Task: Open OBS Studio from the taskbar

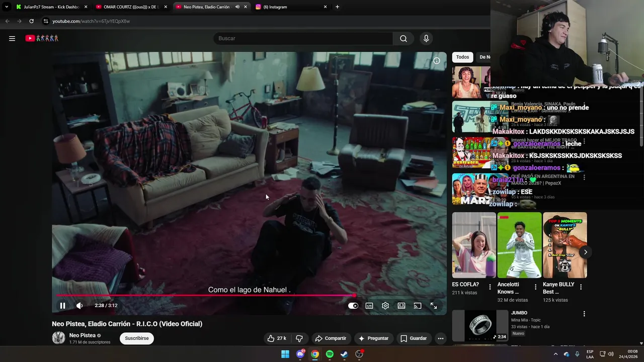Action: click(359, 354)
